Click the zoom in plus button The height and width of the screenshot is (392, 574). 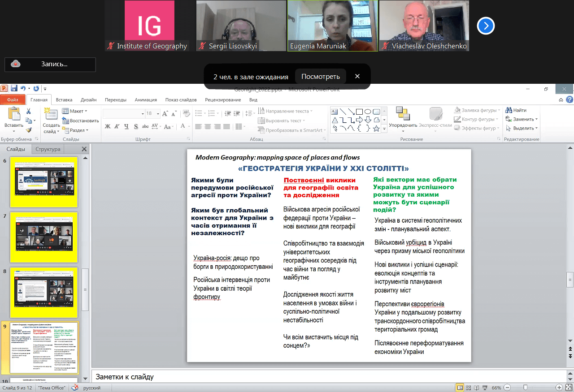tap(559, 388)
